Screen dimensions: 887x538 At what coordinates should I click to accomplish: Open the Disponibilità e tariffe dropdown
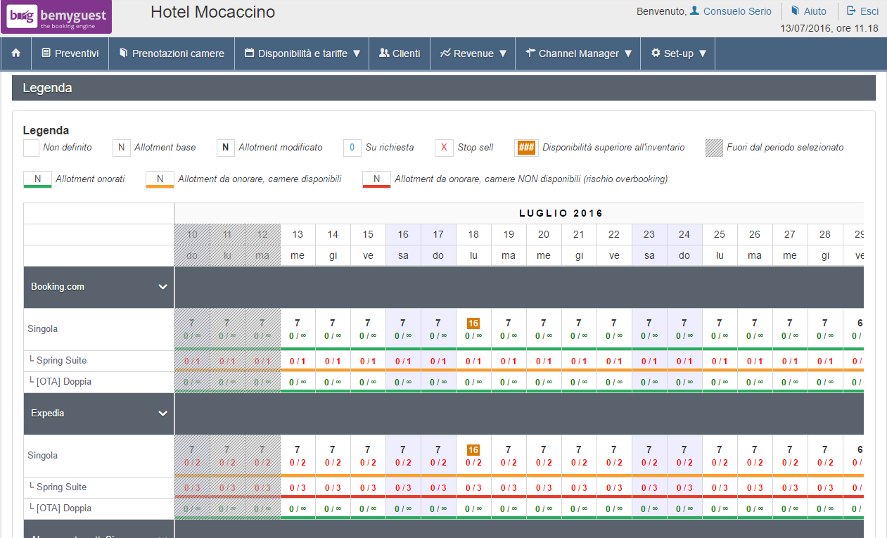point(302,53)
